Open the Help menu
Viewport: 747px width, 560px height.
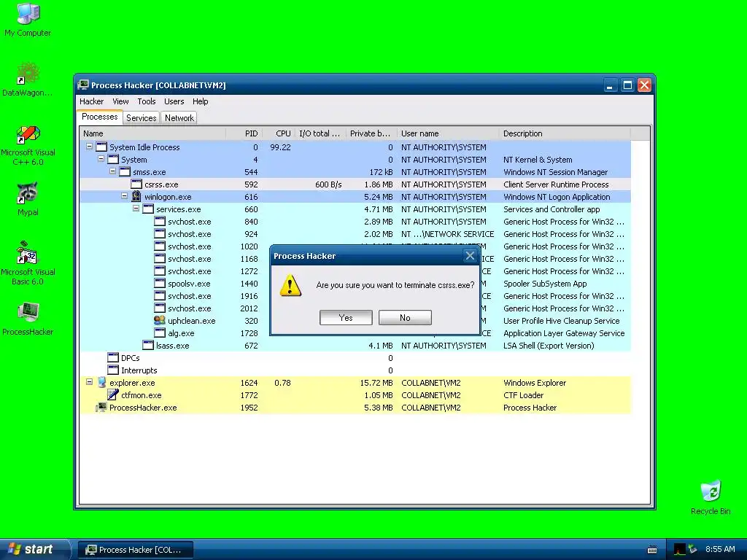click(x=200, y=101)
